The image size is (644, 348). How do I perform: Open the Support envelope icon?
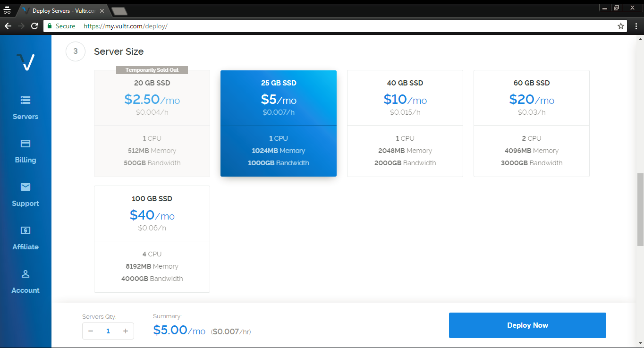(x=25, y=187)
